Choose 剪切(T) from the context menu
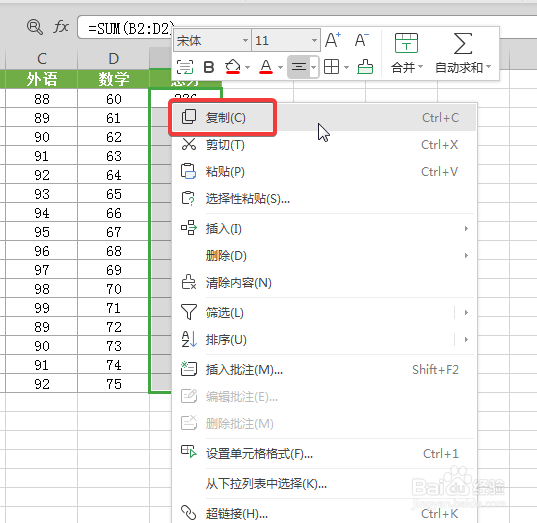The height and width of the screenshot is (523, 537). pos(324,145)
